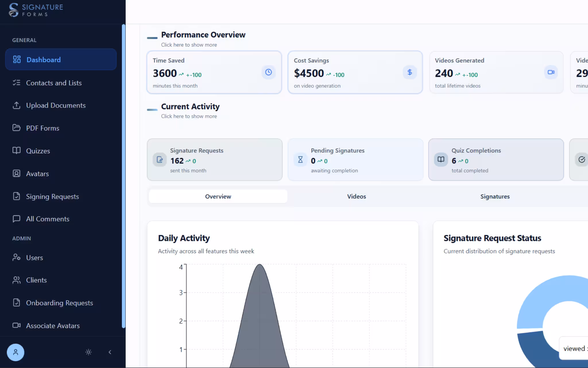Click the clock icon on Time Saved card
This screenshot has height=368, width=588.
268,72
